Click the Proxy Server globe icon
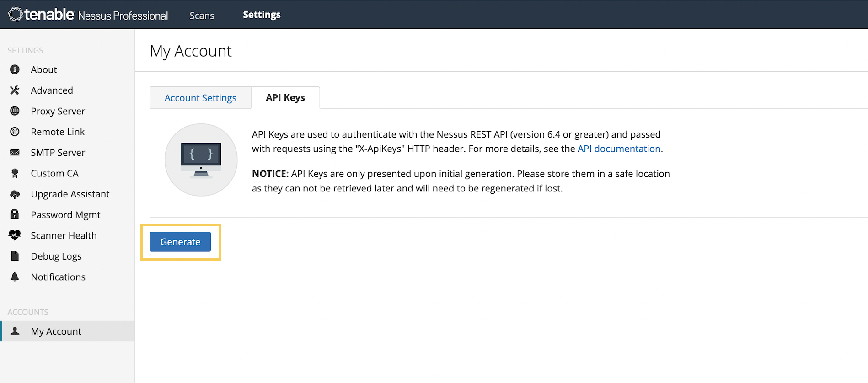 point(15,111)
